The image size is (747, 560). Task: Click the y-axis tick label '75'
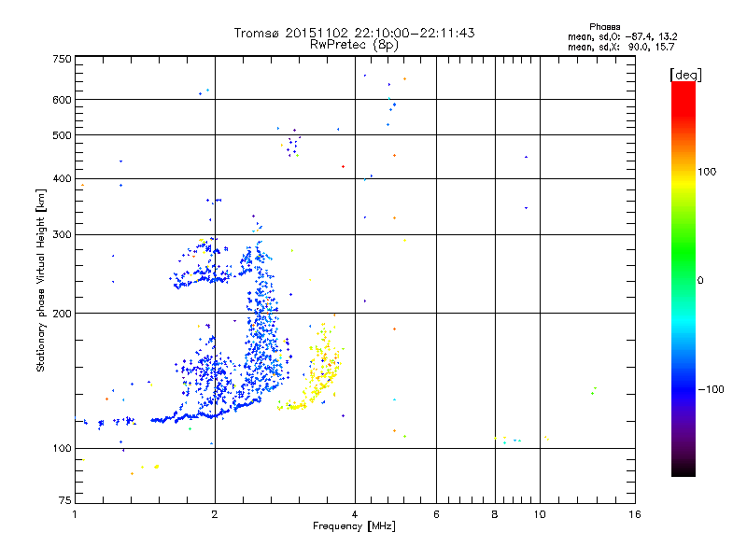[x=65, y=500]
